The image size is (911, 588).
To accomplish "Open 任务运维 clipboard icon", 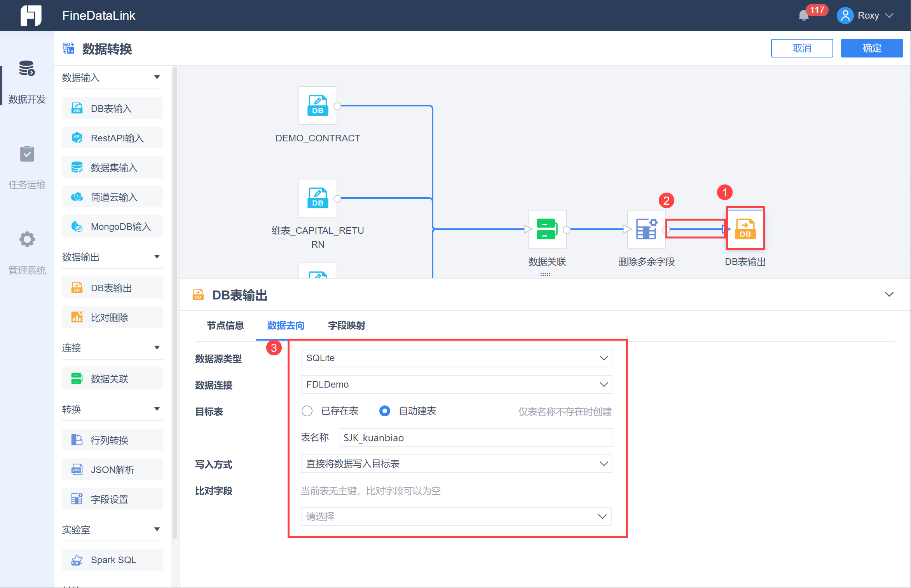I will pos(27,154).
